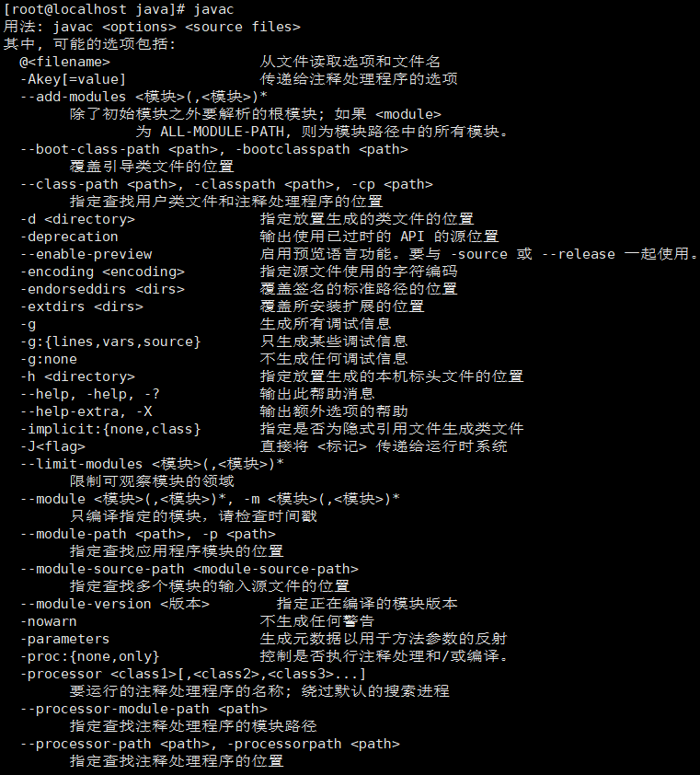Click the -h <directory> option
This screenshot has height=775, width=700.
(77, 376)
